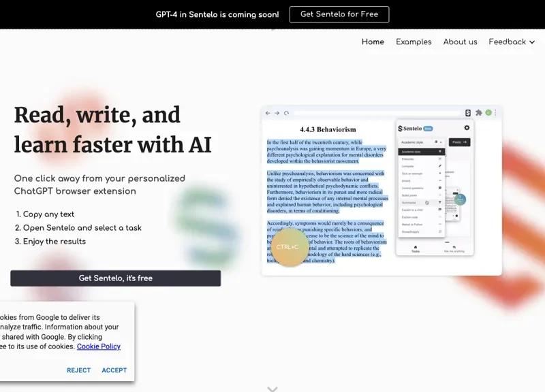Open the Feedback dropdown menu
Screen dimensions: 545x392
[x=512, y=42]
